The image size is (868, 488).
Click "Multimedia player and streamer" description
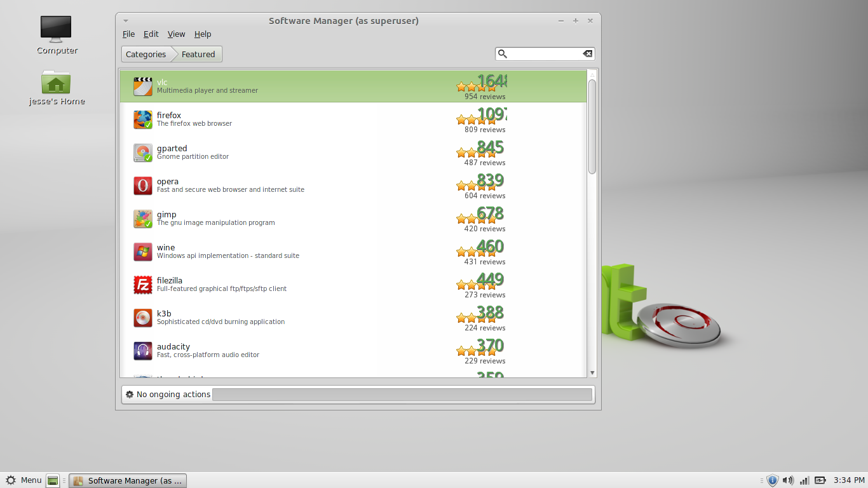click(x=208, y=91)
